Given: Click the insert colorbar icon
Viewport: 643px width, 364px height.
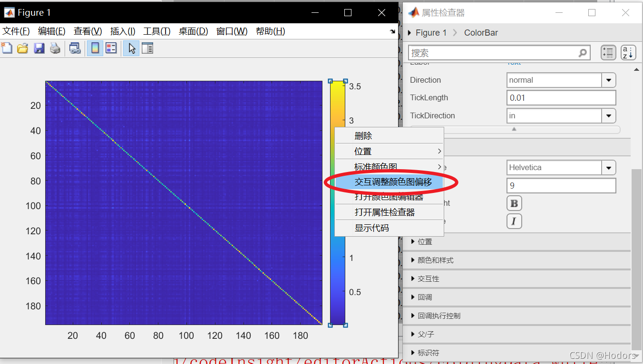Looking at the screenshot, I should (x=95, y=48).
